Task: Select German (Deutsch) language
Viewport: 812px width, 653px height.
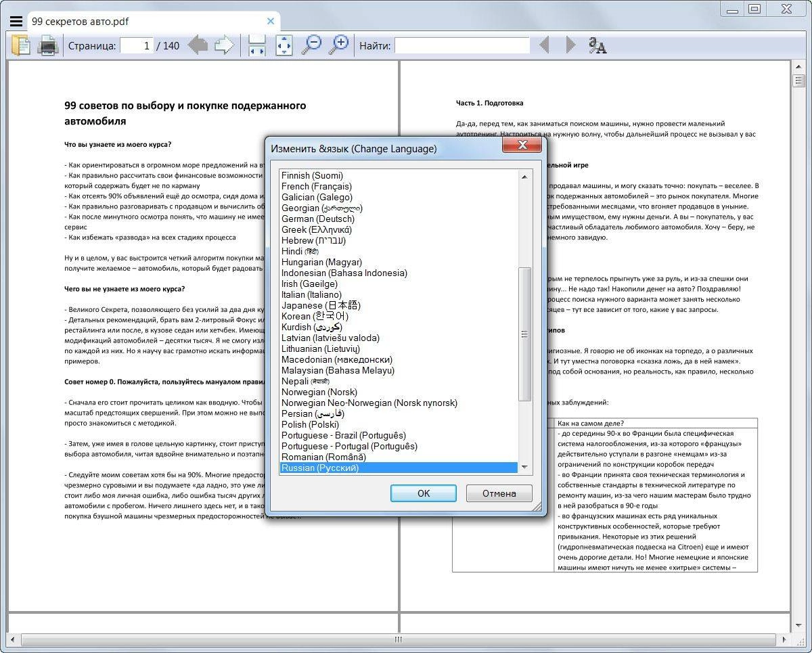Action: tap(399, 219)
